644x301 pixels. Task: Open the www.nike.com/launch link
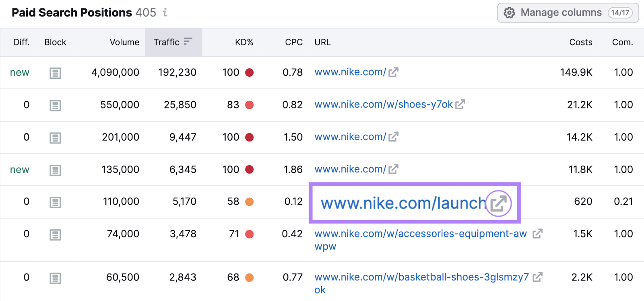coord(403,203)
